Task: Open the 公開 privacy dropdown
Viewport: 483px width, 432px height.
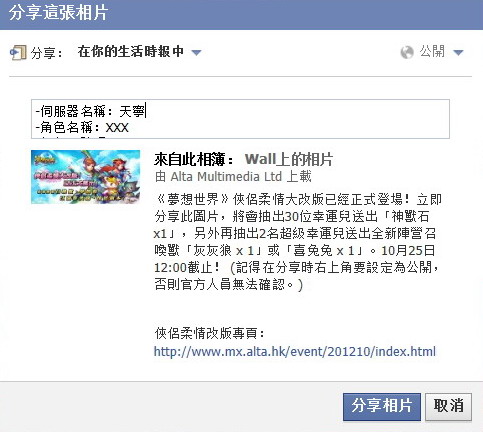Action: point(432,52)
